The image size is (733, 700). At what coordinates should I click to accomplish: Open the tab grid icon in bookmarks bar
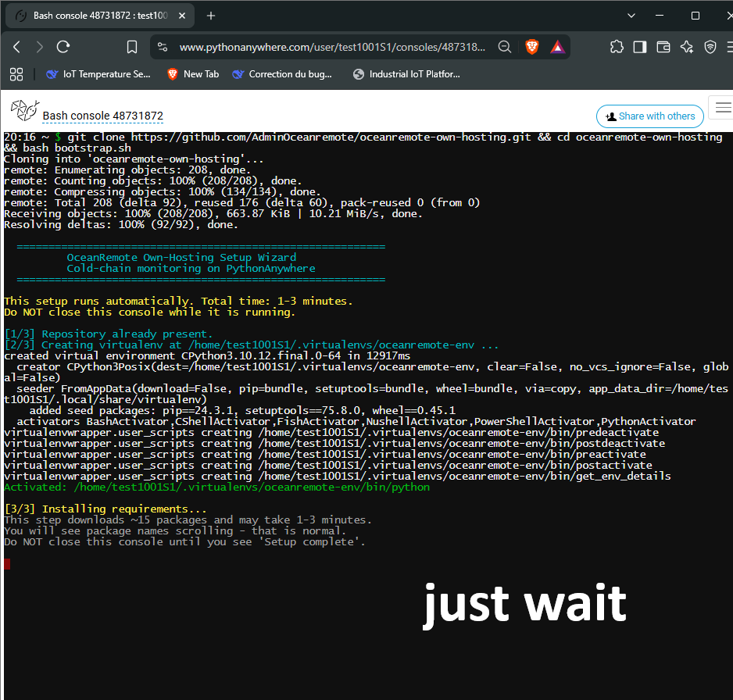click(x=16, y=74)
